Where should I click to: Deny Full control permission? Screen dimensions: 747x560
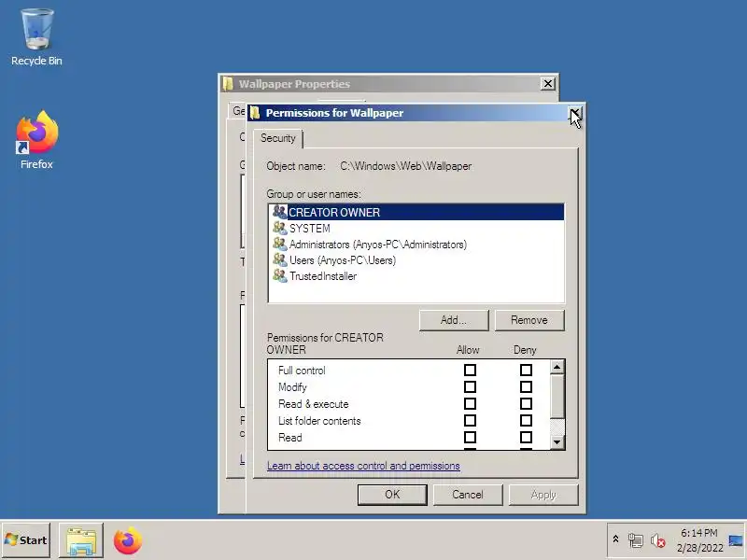click(526, 370)
